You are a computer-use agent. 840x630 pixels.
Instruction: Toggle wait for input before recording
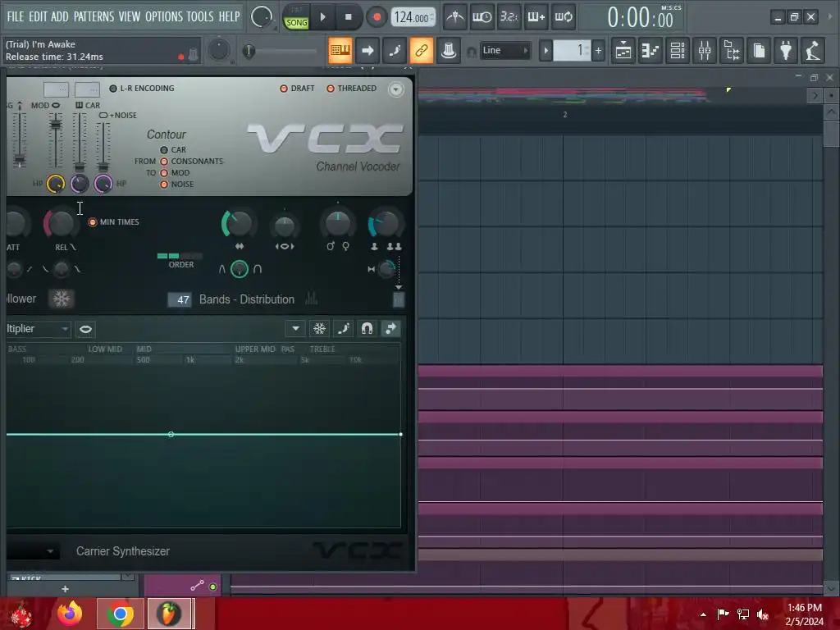tap(482, 17)
